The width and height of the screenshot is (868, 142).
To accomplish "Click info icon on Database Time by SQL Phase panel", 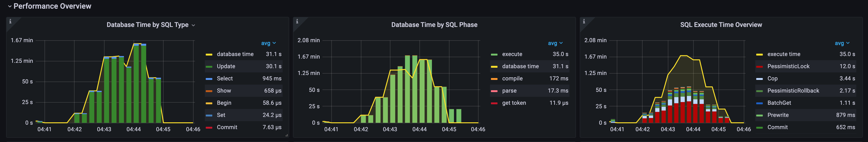I will tap(297, 22).
